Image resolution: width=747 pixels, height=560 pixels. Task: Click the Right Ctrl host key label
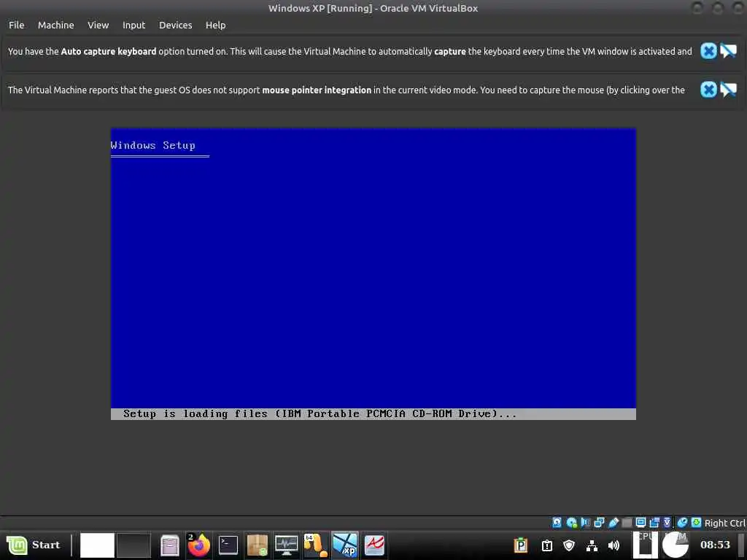click(x=724, y=523)
